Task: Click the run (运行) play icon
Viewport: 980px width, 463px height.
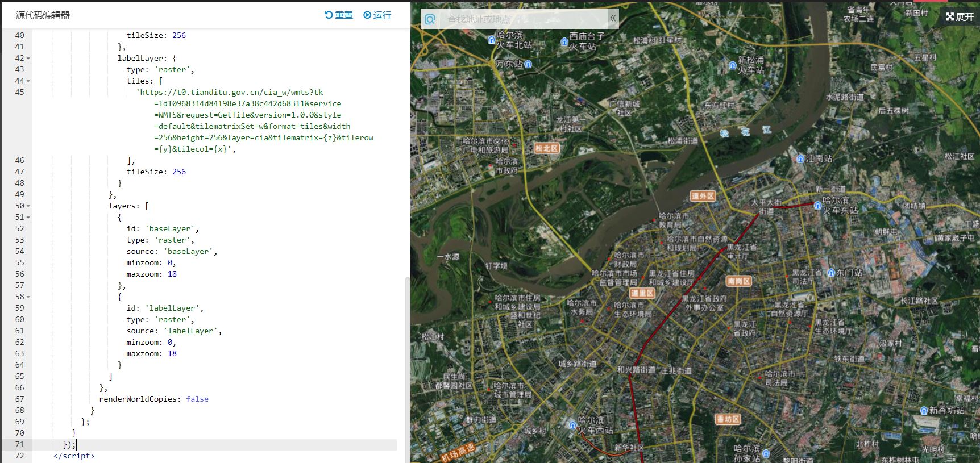Action: [x=367, y=15]
